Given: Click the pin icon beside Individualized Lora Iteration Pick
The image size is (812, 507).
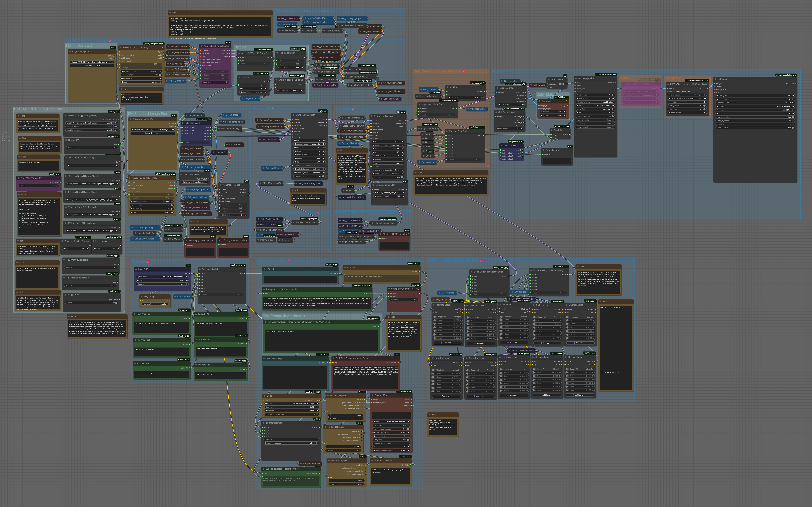Looking at the screenshot, I should (481, 261).
